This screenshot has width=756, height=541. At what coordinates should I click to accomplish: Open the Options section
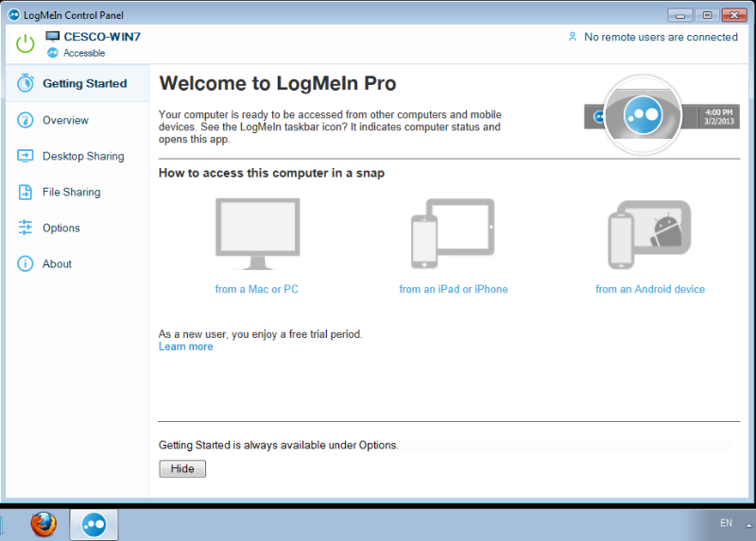(77, 228)
